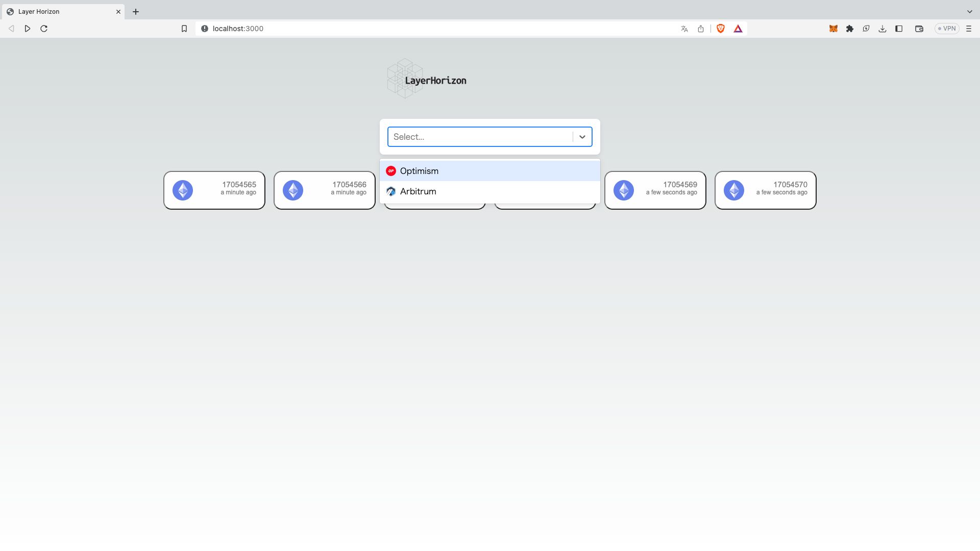Image resolution: width=980 pixels, height=551 pixels.
Task: Click Ethereum icon on block 17054569
Action: click(624, 190)
